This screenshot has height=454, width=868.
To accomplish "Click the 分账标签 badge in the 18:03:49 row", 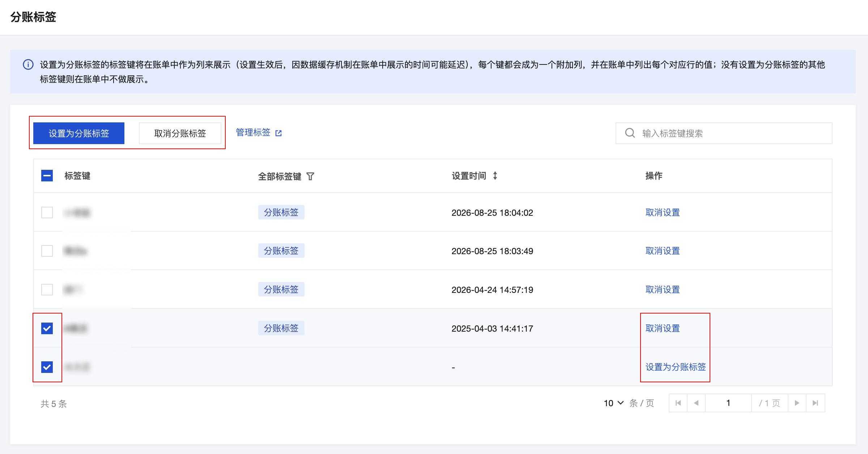I will (281, 251).
